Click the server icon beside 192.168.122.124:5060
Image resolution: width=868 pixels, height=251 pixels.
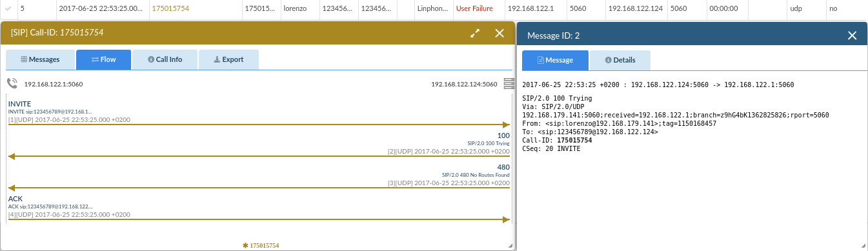tap(509, 84)
